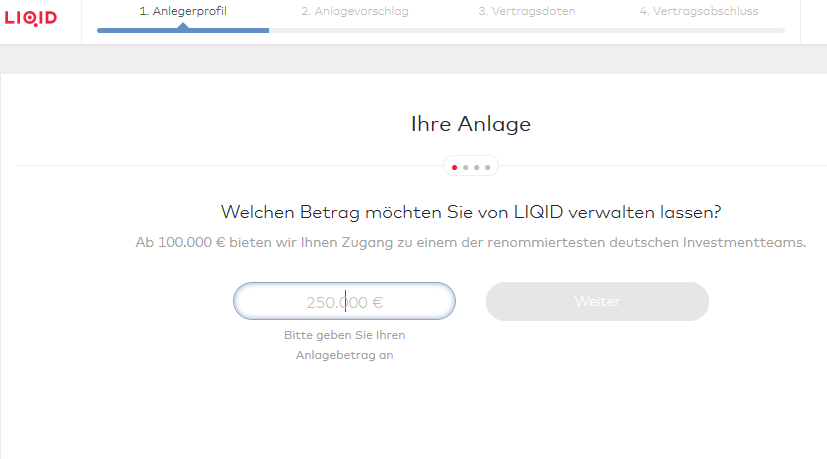Open the 2. Anlagevorschlag step tab
The width and height of the screenshot is (827, 459).
[355, 11]
